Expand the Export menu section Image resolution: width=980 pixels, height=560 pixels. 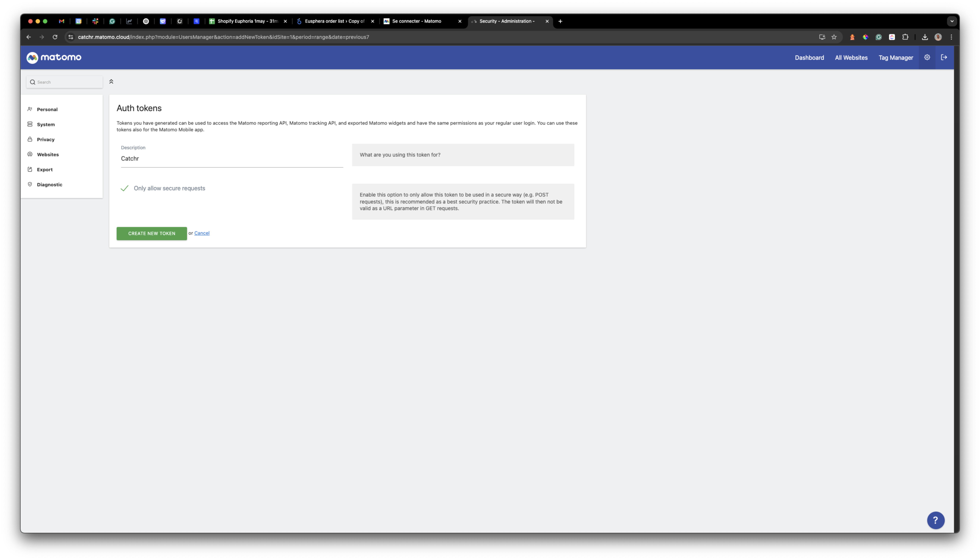click(x=45, y=169)
